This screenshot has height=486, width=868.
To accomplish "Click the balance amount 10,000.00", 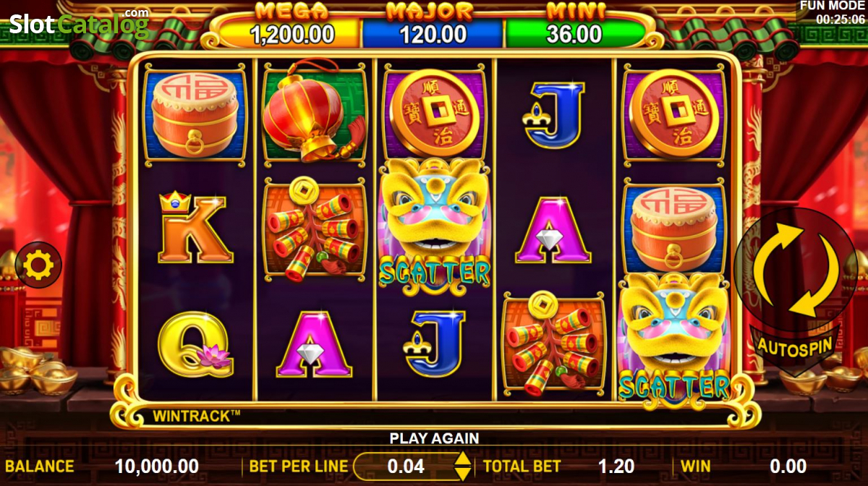I will tap(157, 466).
